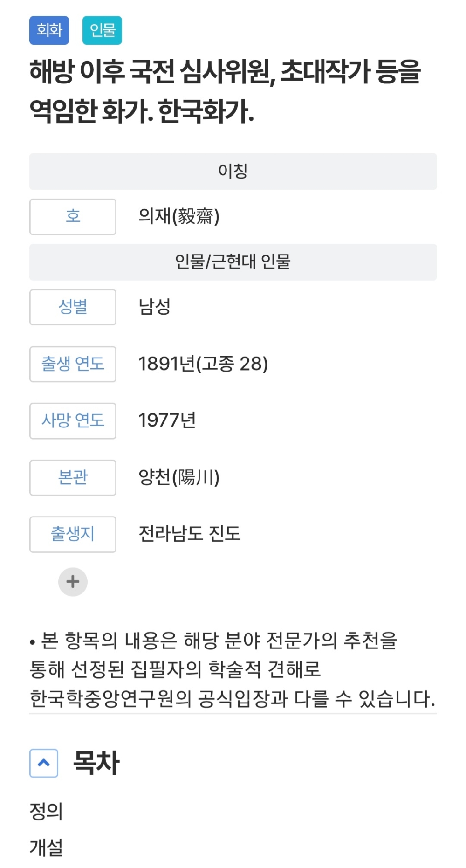Click the 전라남도 진도 birthplace value
This screenshot has height=868, width=466.
click(x=190, y=534)
